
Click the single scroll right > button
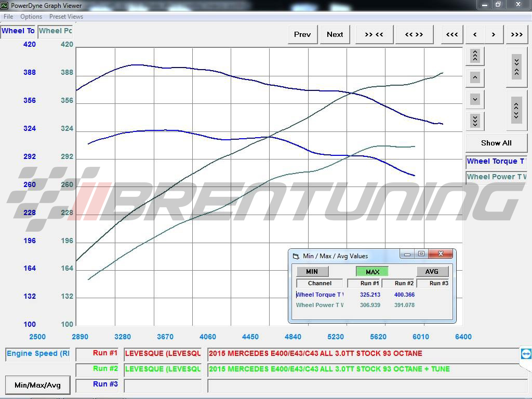click(x=494, y=35)
